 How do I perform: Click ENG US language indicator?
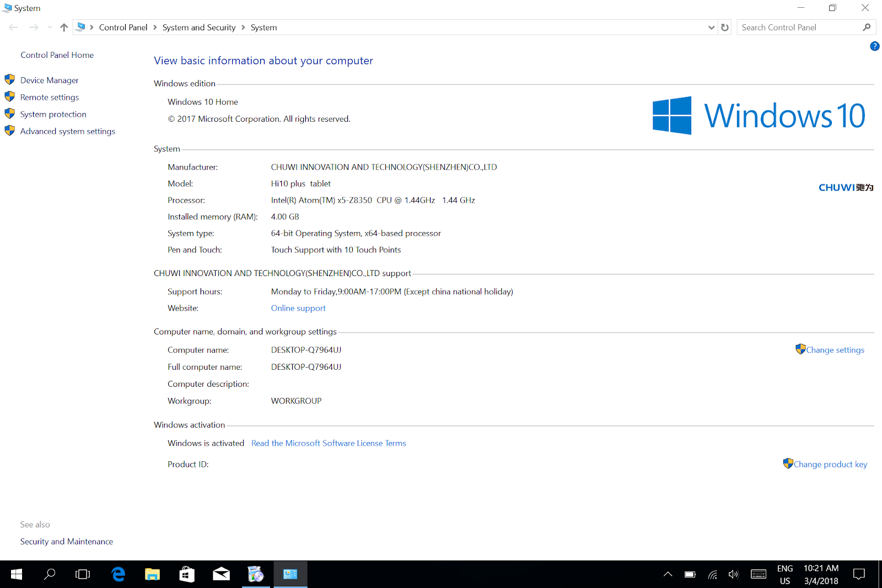click(x=785, y=575)
